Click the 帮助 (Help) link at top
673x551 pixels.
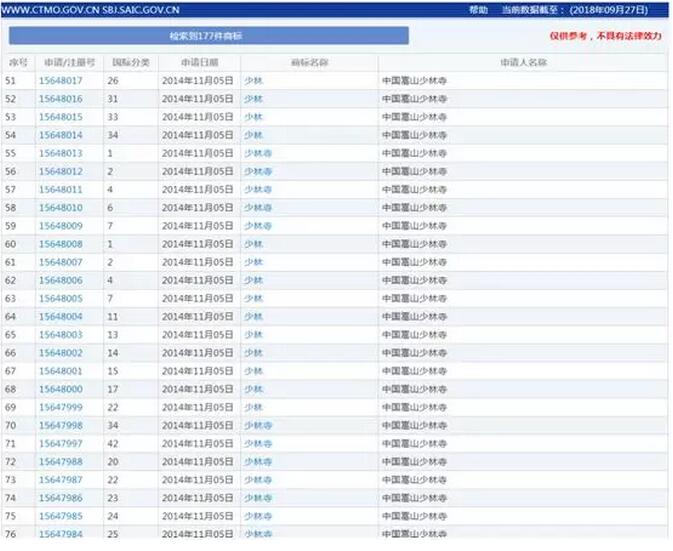[x=478, y=10]
